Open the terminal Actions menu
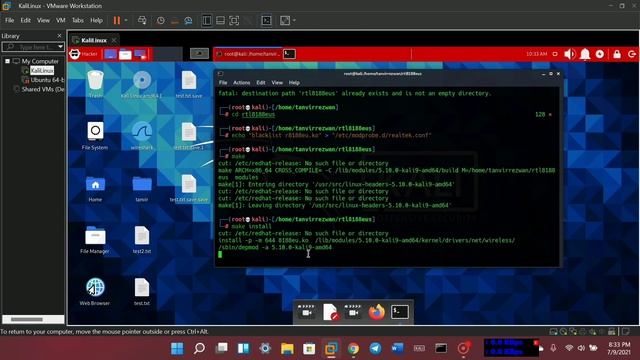 (241, 83)
